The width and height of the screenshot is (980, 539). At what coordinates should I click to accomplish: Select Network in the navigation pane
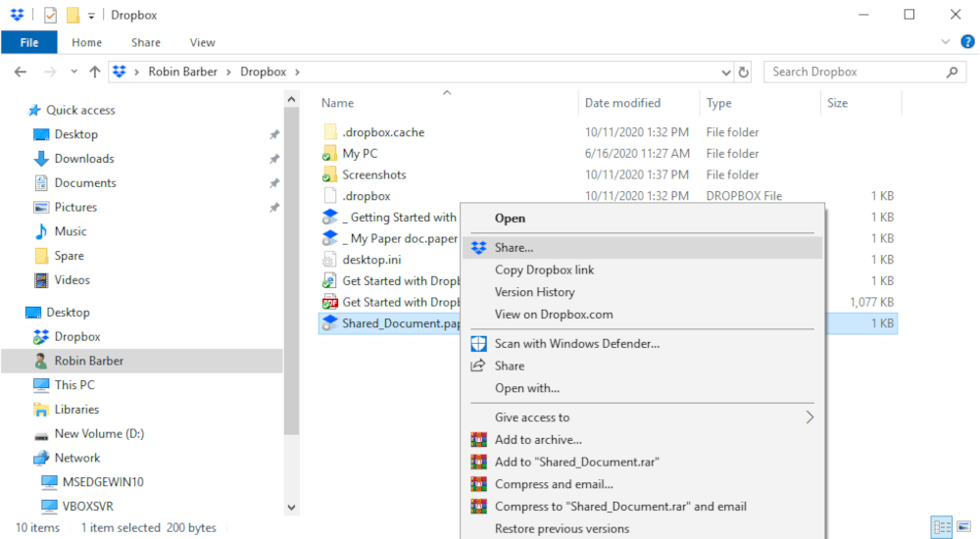76,459
